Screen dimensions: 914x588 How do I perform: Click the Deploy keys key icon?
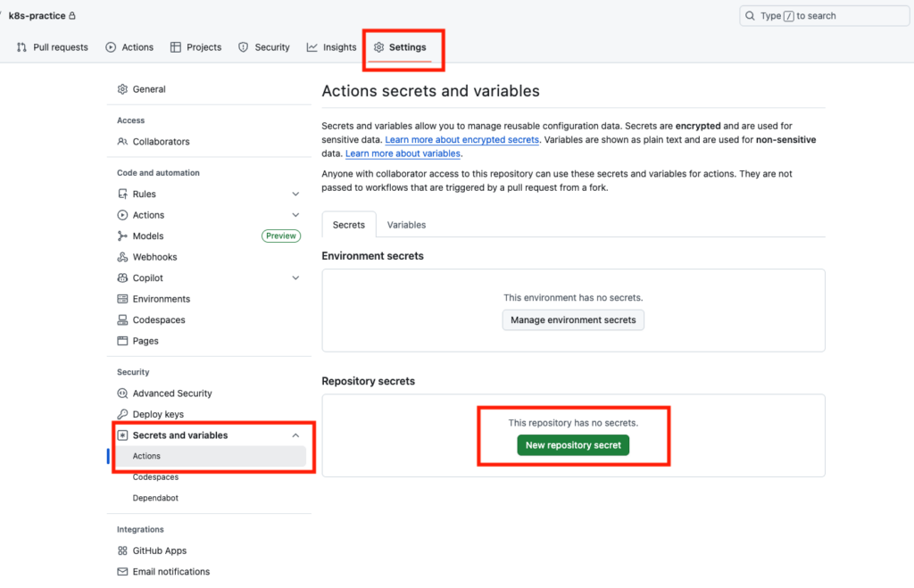point(123,414)
